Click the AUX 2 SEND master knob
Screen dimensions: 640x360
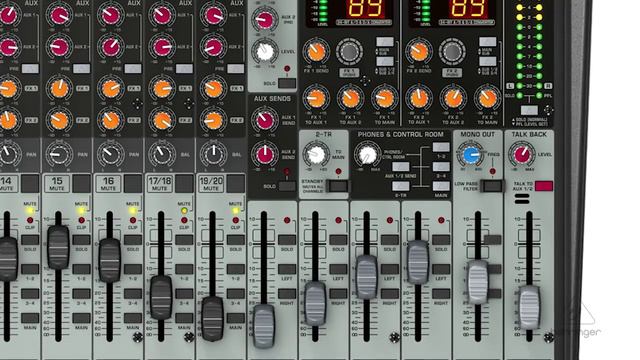[x=265, y=155]
